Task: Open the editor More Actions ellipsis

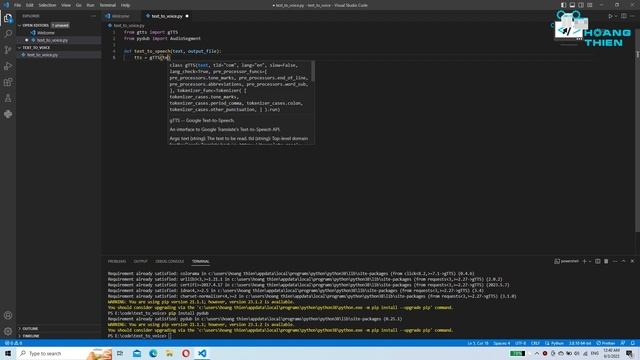Action: click(x=632, y=16)
